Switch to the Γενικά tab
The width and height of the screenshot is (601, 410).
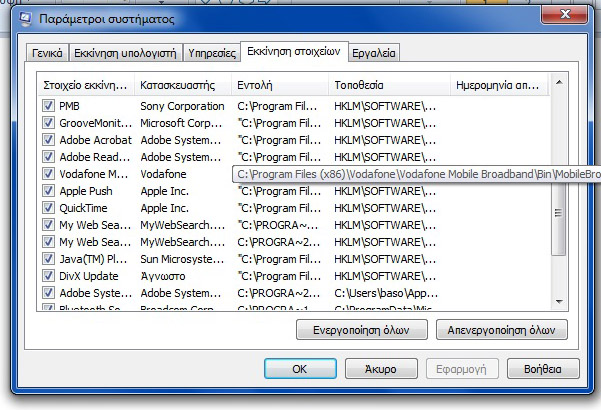pos(47,53)
